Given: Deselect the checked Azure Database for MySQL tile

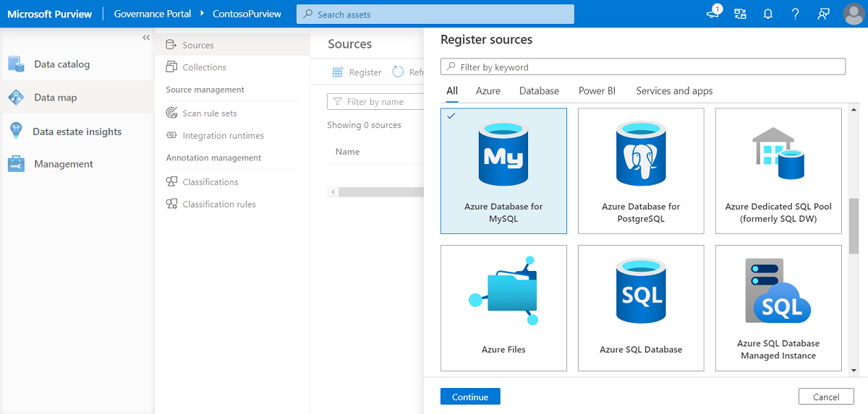Looking at the screenshot, I should tap(503, 171).
